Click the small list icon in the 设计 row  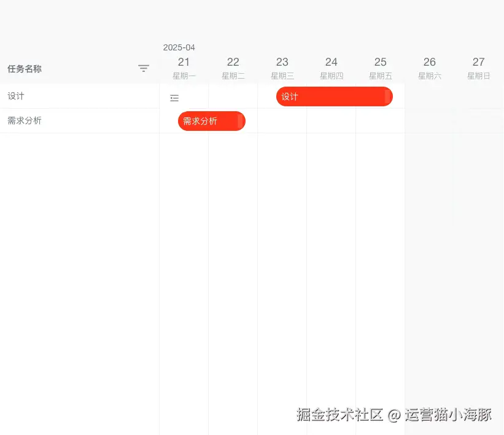tap(174, 96)
